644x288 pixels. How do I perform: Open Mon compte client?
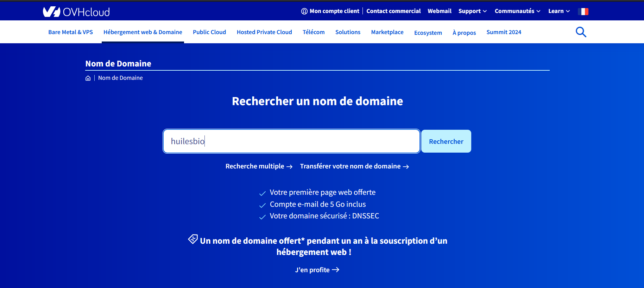click(x=330, y=11)
